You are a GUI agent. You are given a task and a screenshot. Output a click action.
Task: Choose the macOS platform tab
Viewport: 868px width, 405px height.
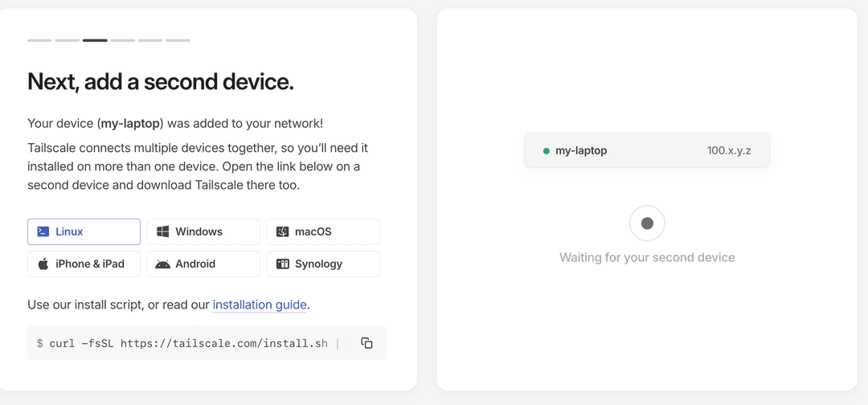pyautogui.click(x=323, y=231)
